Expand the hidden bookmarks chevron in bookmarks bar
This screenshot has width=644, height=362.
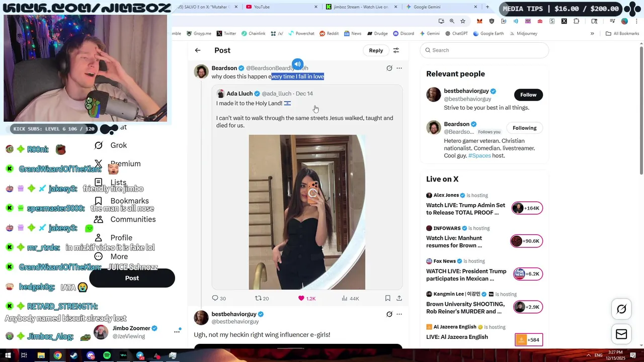coord(592,34)
